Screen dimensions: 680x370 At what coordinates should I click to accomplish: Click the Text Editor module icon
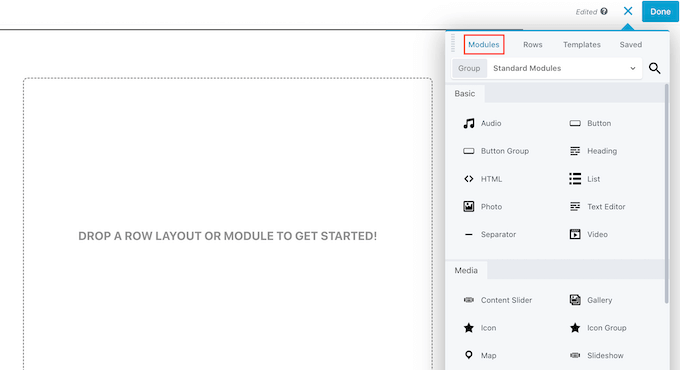tap(575, 206)
